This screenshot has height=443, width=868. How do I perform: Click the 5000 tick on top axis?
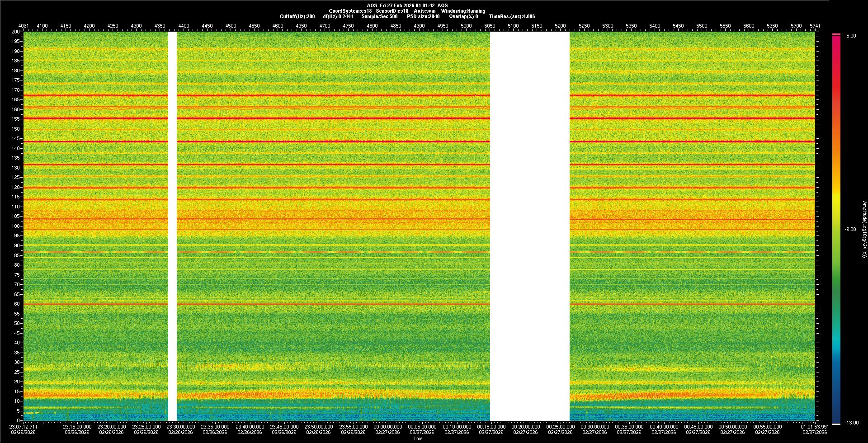click(466, 26)
